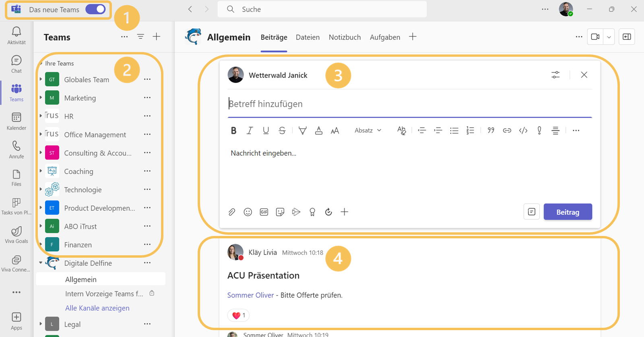644x337 pixels.
Task: Expand the Legal team
Action: [x=41, y=324]
